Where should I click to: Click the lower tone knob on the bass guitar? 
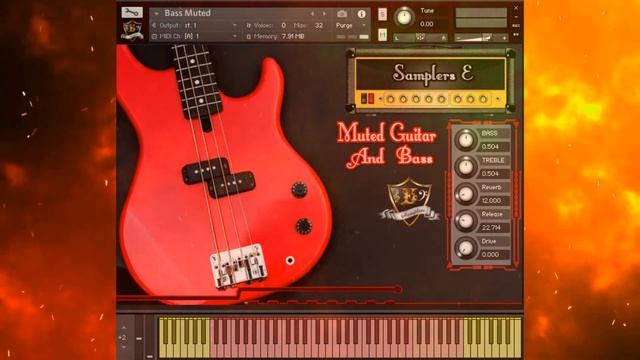[x=304, y=226]
